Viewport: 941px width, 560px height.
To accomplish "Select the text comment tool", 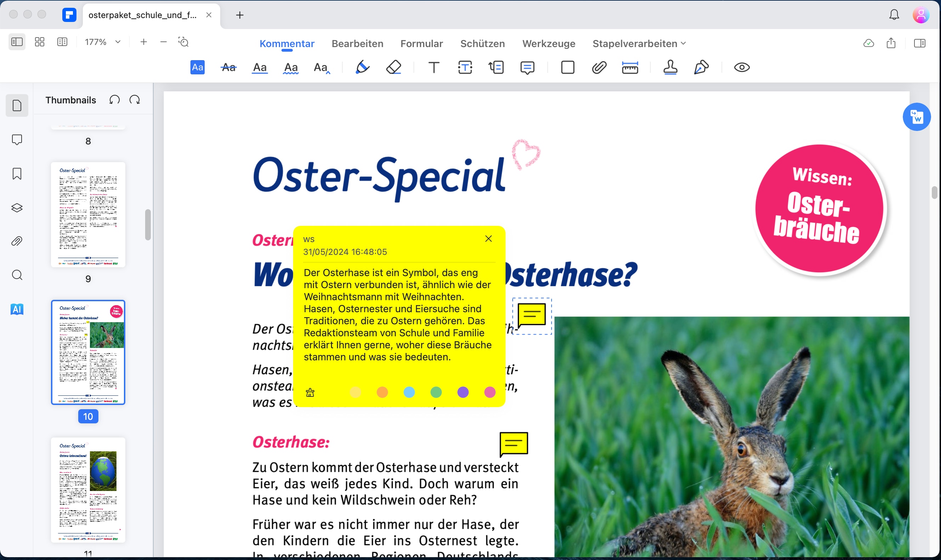I will 434,68.
